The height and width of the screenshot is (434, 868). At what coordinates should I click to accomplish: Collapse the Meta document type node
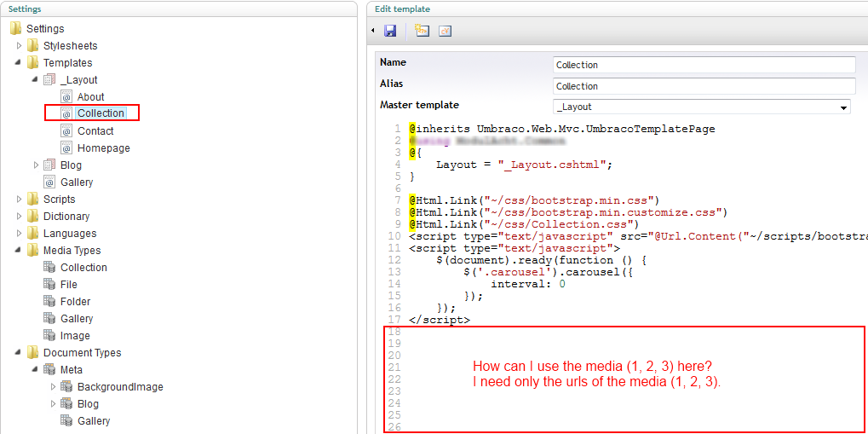pyautogui.click(x=37, y=370)
